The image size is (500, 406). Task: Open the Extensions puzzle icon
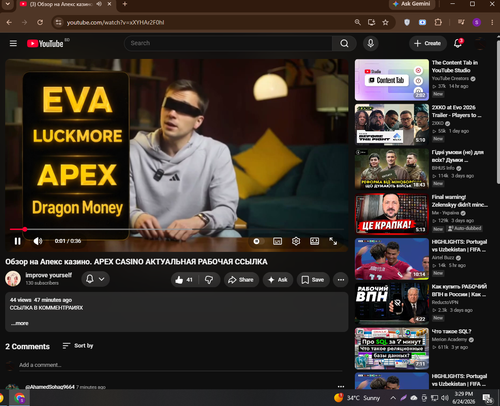coord(438,22)
